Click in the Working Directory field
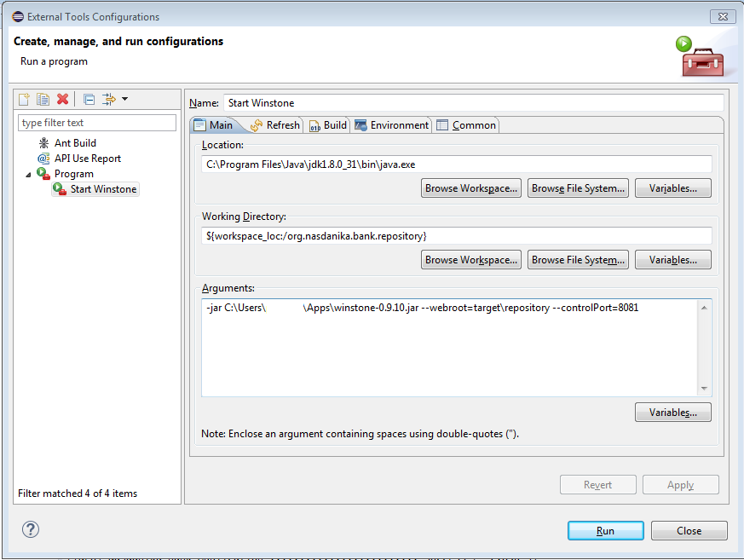Viewport: 744px width, 560px height. [457, 236]
